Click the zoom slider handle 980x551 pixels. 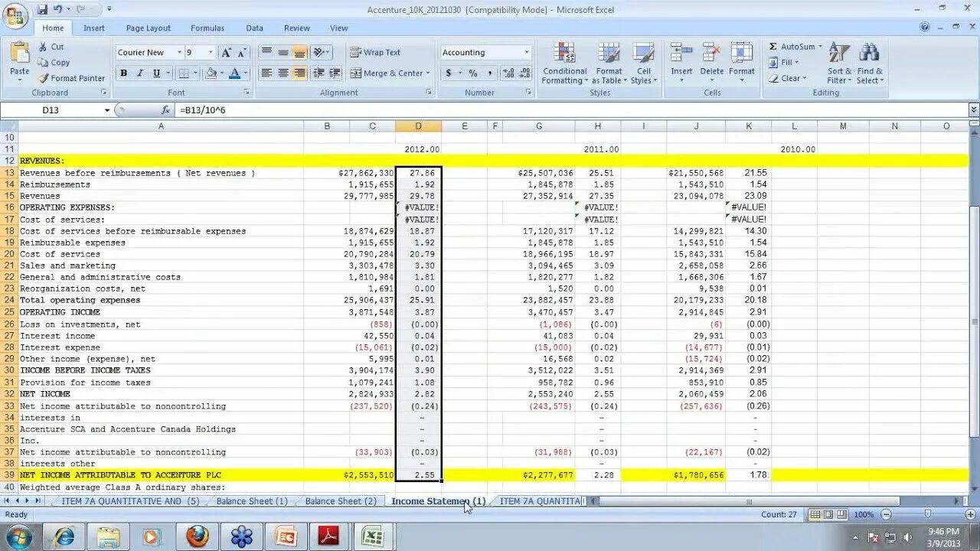click(x=927, y=514)
